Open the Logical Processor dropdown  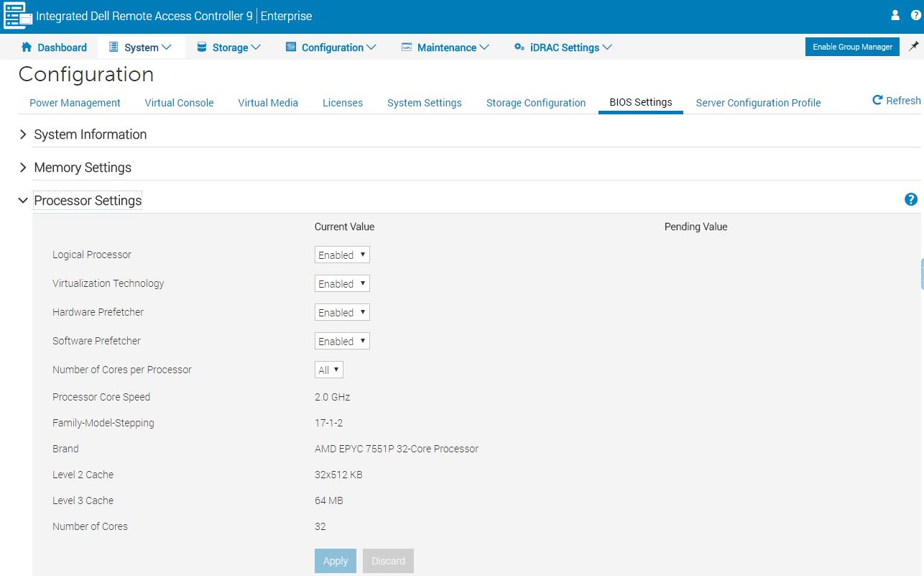coord(342,255)
